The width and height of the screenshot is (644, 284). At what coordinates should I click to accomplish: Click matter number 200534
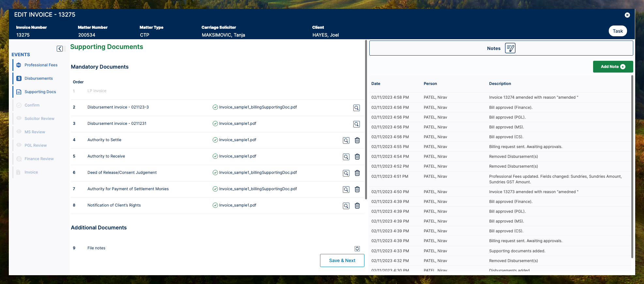coord(86,35)
